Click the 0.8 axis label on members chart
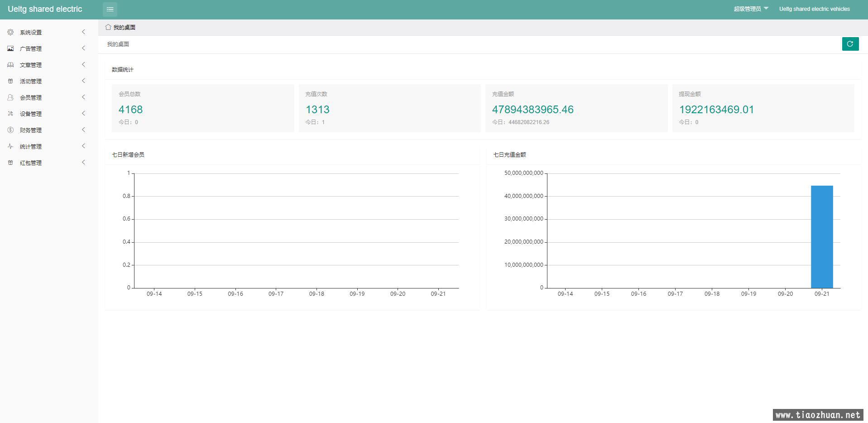Image resolution: width=868 pixels, height=423 pixels. click(126, 196)
